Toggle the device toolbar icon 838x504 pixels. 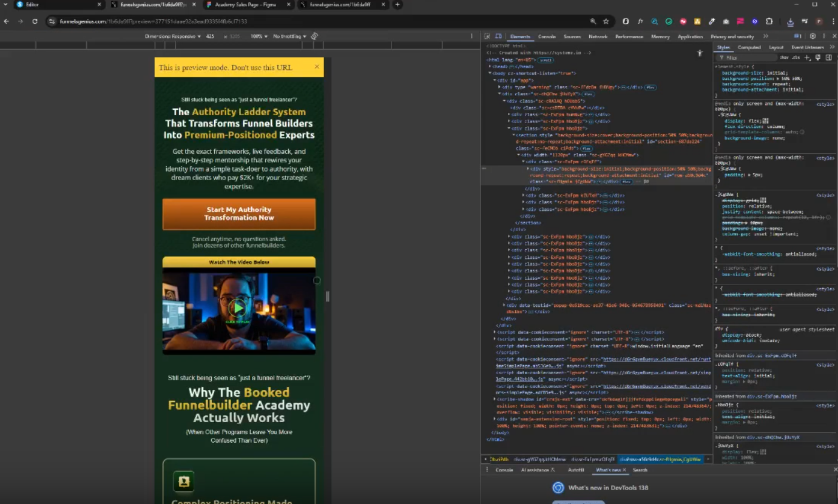[x=498, y=36]
